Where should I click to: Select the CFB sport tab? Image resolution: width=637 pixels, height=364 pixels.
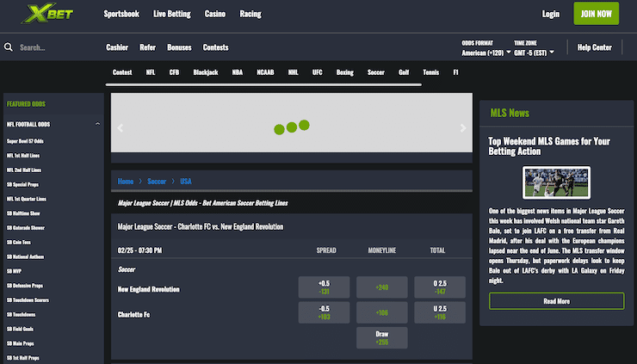174,72
